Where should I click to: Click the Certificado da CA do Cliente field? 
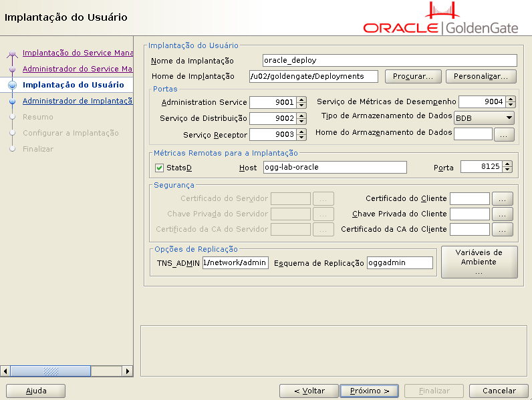(x=470, y=229)
